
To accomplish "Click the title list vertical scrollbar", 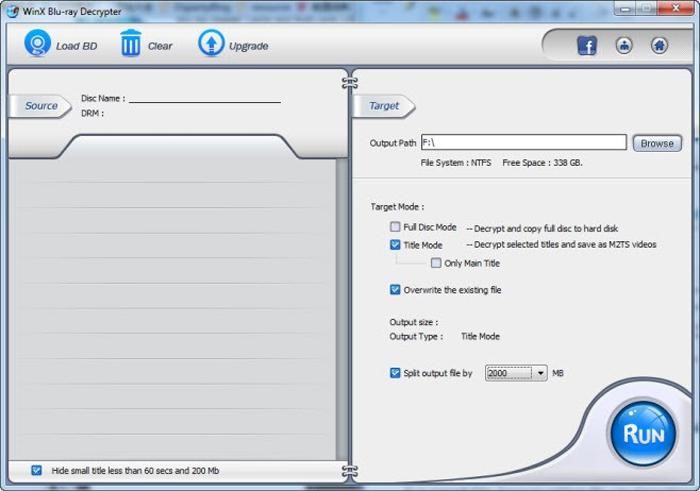I will [x=342, y=309].
